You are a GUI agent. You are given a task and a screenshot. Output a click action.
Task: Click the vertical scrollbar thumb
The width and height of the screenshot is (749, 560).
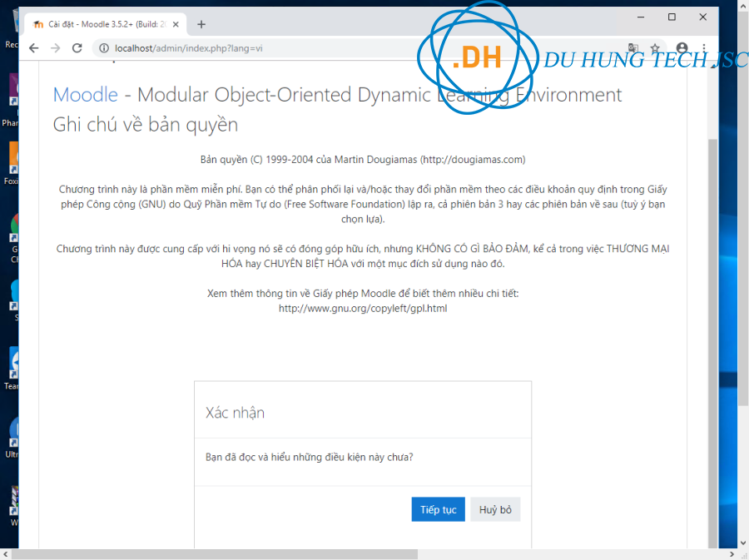click(712, 333)
